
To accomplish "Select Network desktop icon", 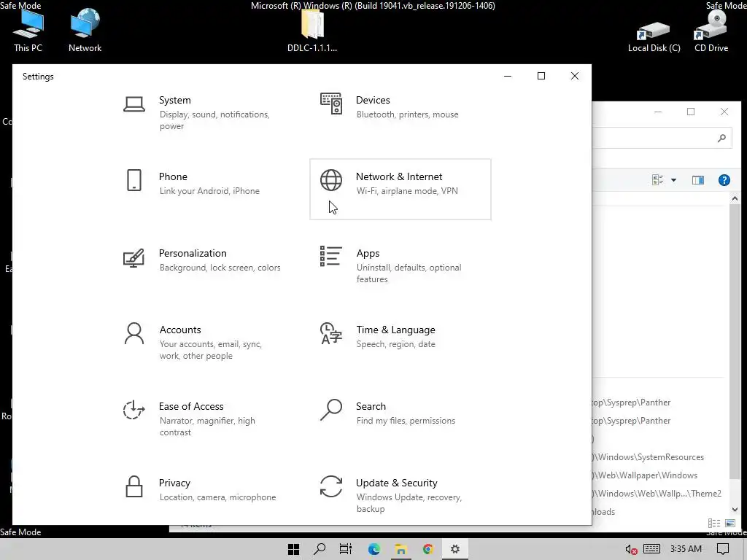I will (x=85, y=31).
